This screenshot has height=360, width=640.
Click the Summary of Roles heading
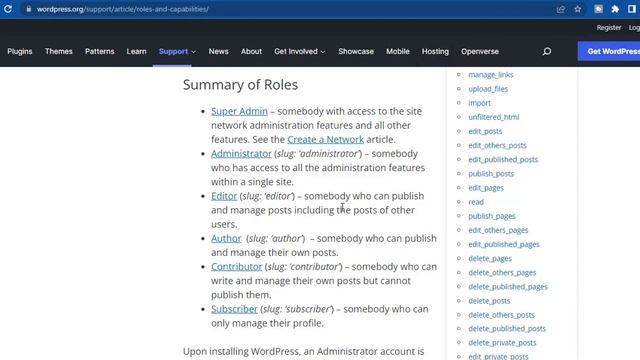[x=240, y=84]
